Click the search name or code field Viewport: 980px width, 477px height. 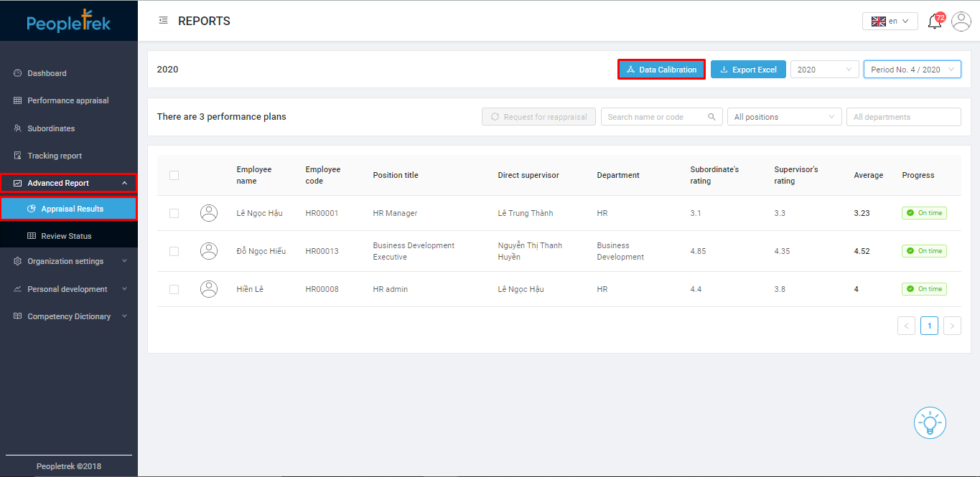pos(653,117)
